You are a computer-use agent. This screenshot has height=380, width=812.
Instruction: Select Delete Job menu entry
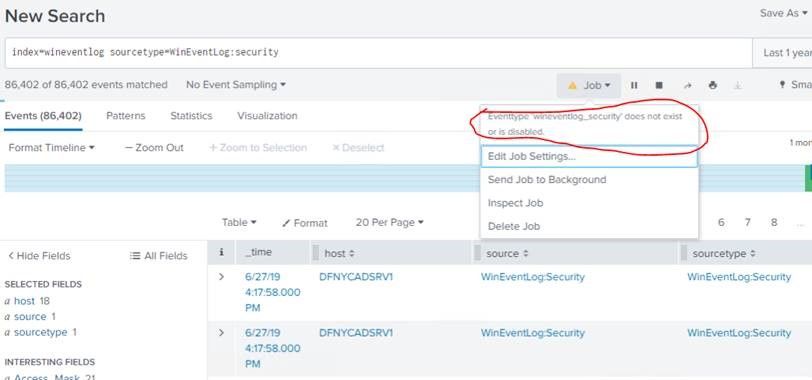589,226
